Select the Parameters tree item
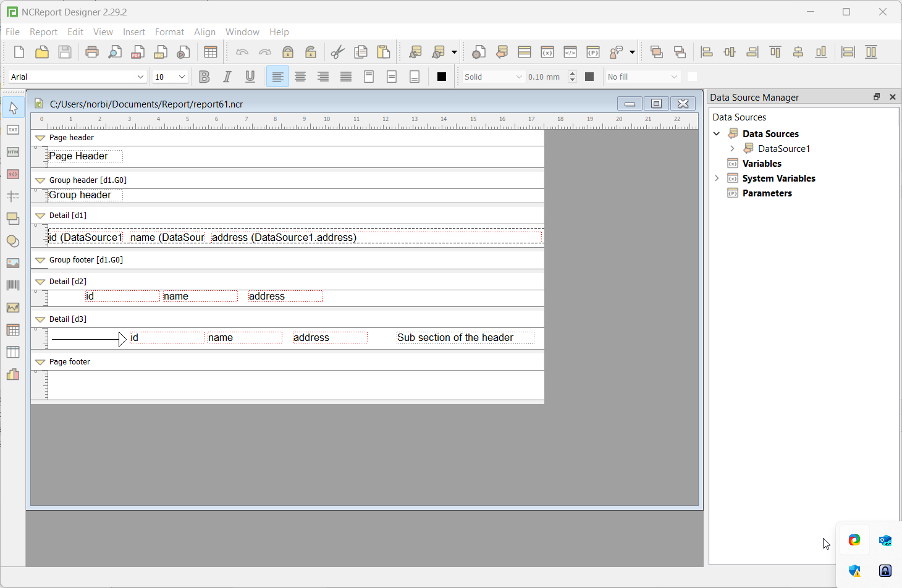The image size is (902, 588). tap(767, 193)
